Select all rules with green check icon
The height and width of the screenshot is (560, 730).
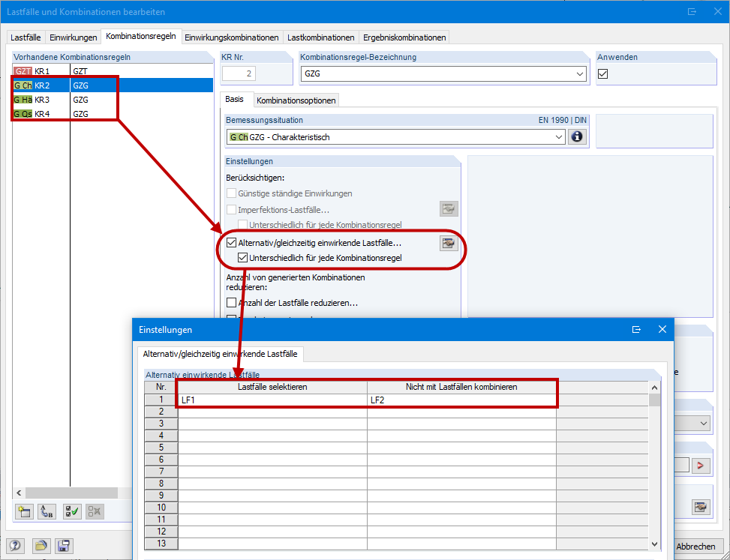71,511
